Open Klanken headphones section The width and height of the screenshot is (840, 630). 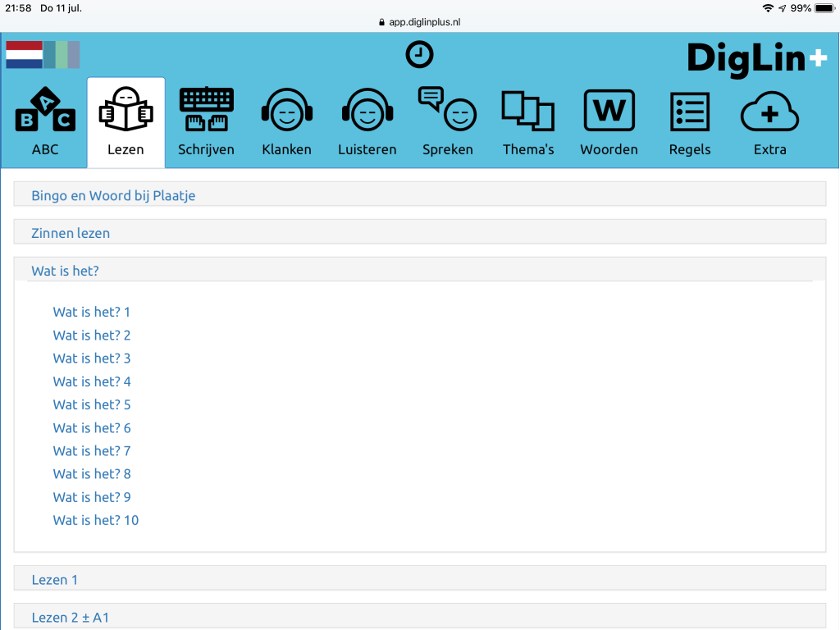[x=286, y=121]
